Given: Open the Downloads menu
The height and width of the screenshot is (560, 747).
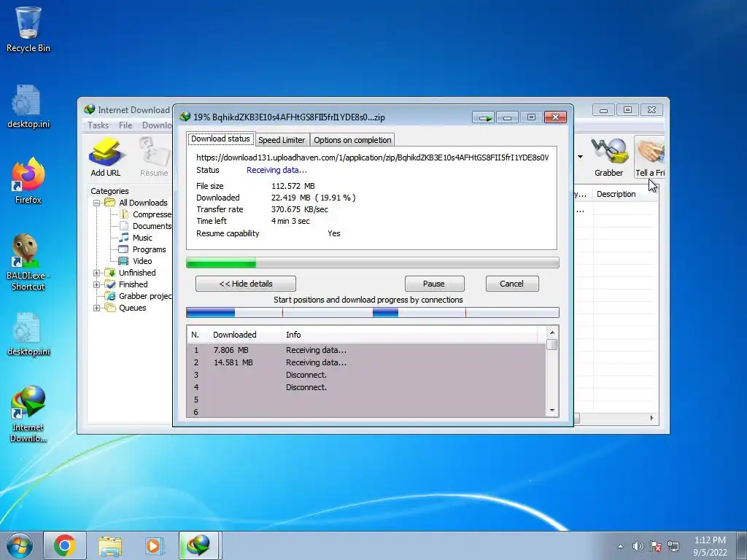Looking at the screenshot, I should pos(157,125).
